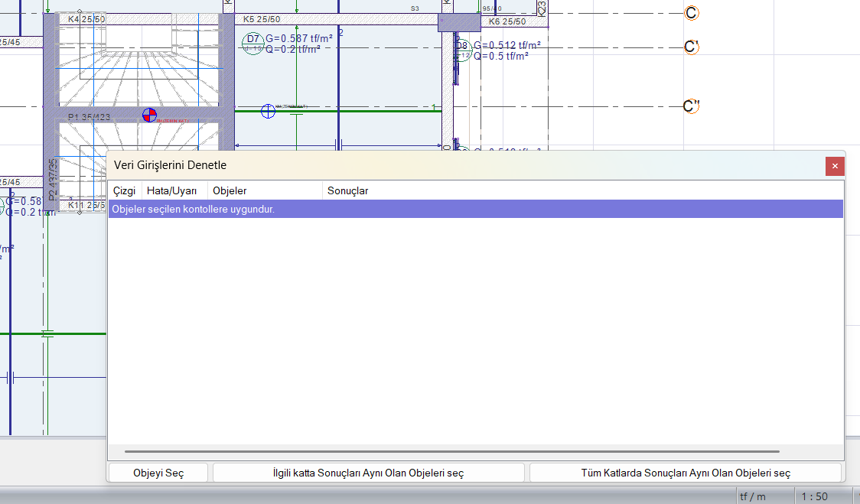Select the row 'Objeler seçilen kontollere uygundur.'

[474, 209]
